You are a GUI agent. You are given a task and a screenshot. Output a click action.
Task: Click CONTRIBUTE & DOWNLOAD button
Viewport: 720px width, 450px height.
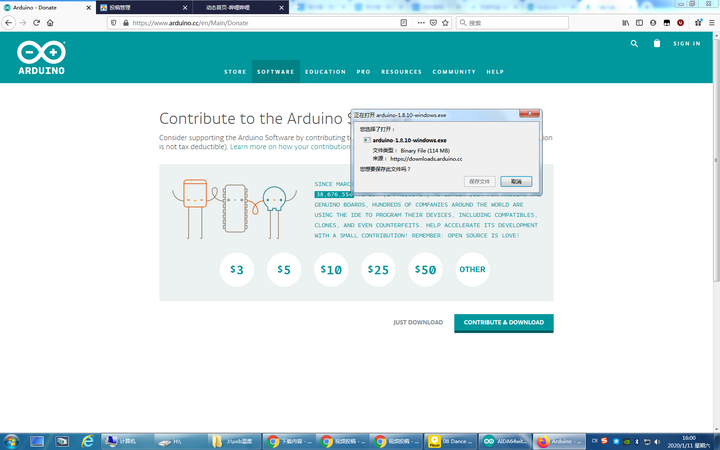pos(504,323)
